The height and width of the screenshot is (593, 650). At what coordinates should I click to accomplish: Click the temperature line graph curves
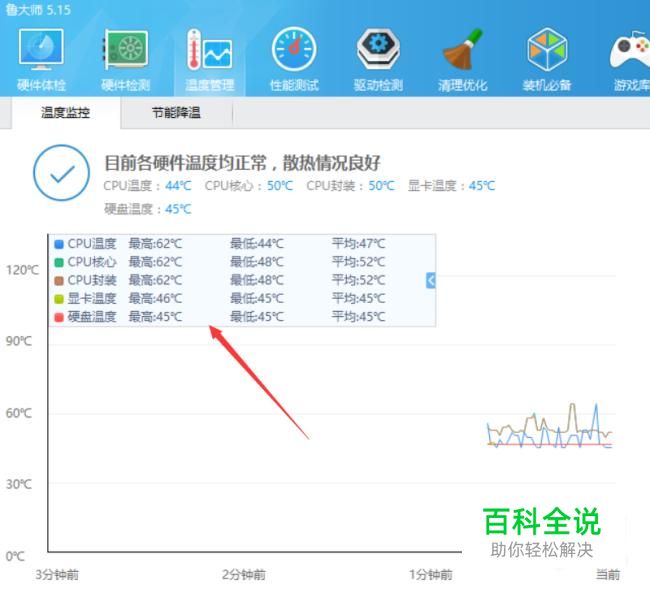click(x=550, y=426)
